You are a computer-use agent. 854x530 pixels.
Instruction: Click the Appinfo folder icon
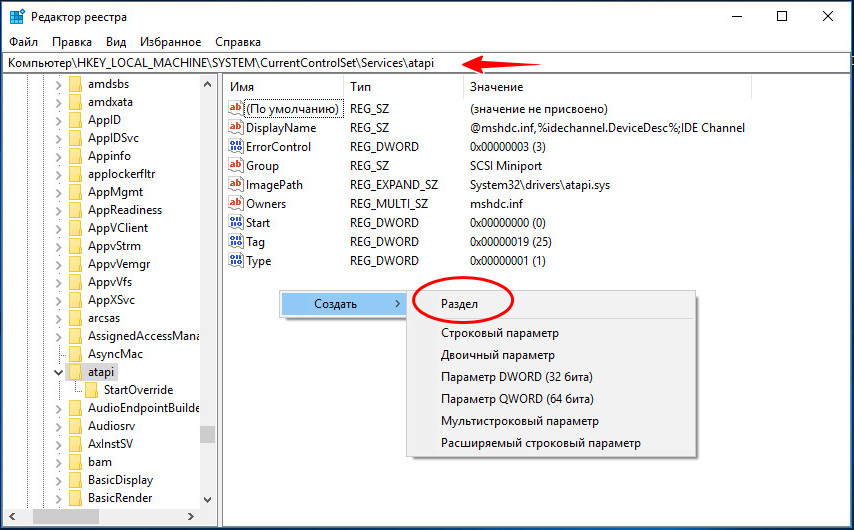tap(76, 156)
